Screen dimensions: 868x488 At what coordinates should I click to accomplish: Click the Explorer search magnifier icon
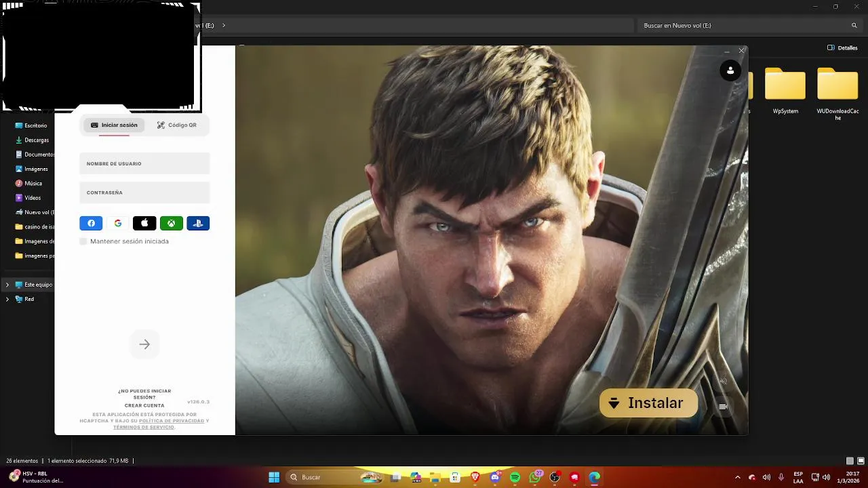(854, 26)
